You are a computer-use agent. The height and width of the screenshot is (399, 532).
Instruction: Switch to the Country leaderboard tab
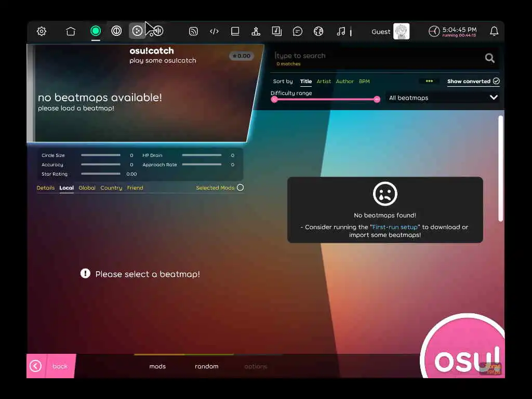(111, 188)
